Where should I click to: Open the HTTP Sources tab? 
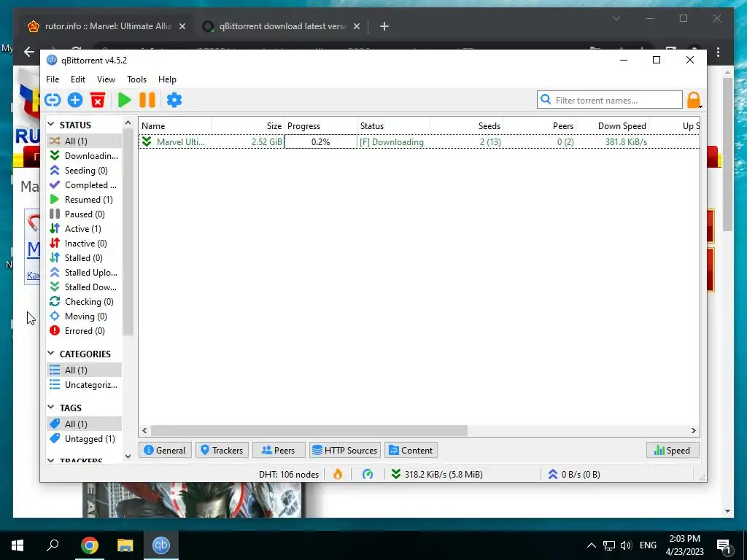(345, 450)
